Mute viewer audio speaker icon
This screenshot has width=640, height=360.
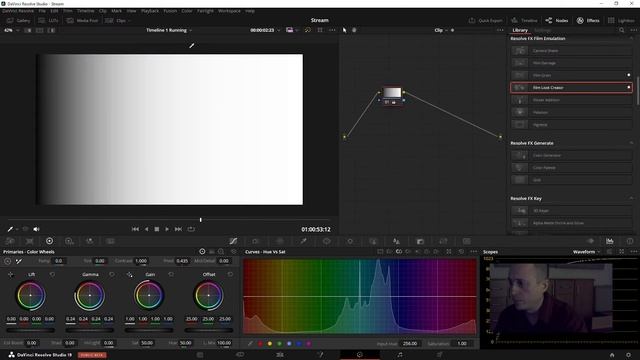36,229
